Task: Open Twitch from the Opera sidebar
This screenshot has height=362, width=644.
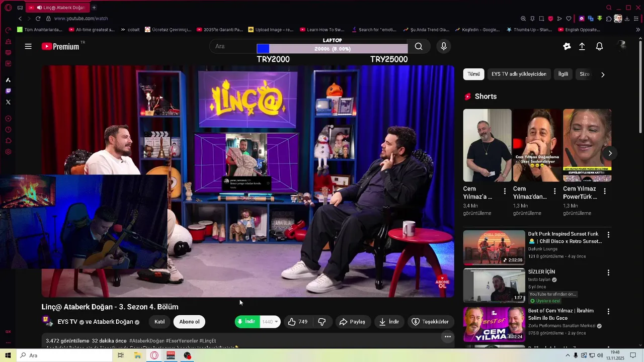Action: pos(8,91)
